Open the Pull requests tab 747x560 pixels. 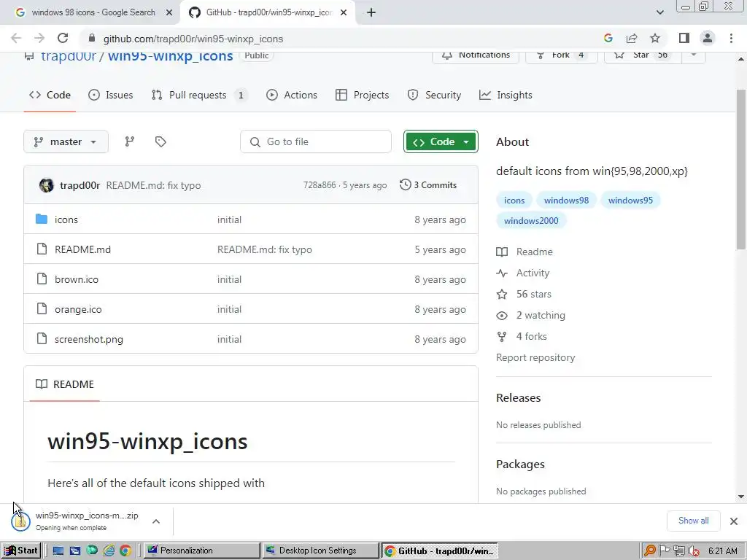pyautogui.click(x=200, y=95)
